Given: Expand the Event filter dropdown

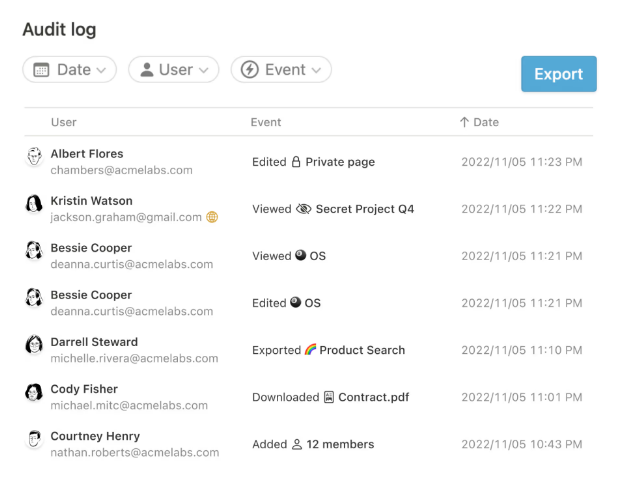Looking at the screenshot, I should pyautogui.click(x=281, y=70).
